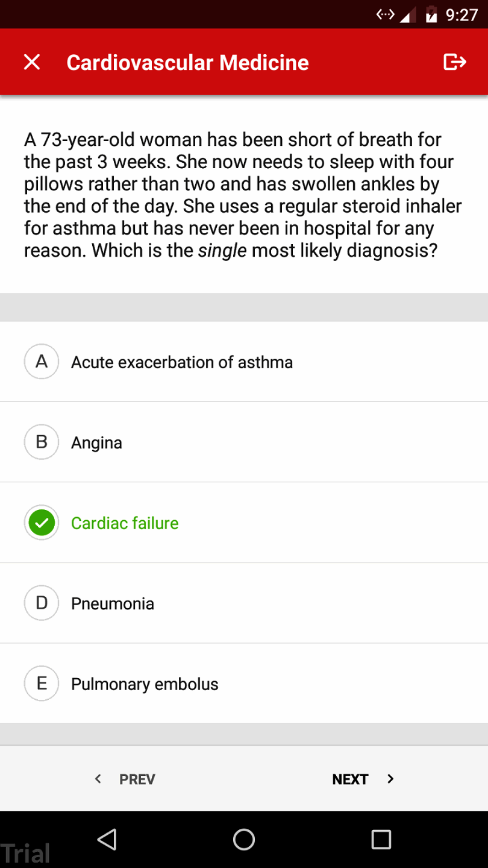Tap the right chevron beside NEXT
This screenshot has height=868, width=488.
pyautogui.click(x=390, y=779)
